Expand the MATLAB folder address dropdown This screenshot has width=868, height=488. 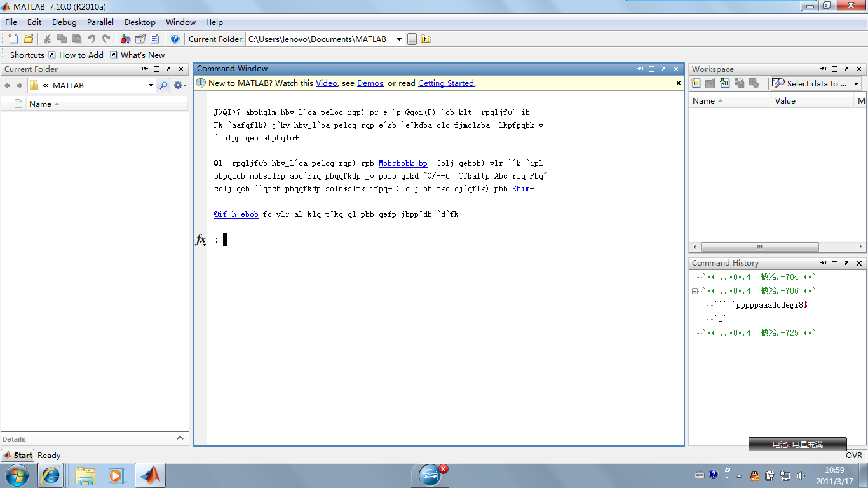pos(151,85)
